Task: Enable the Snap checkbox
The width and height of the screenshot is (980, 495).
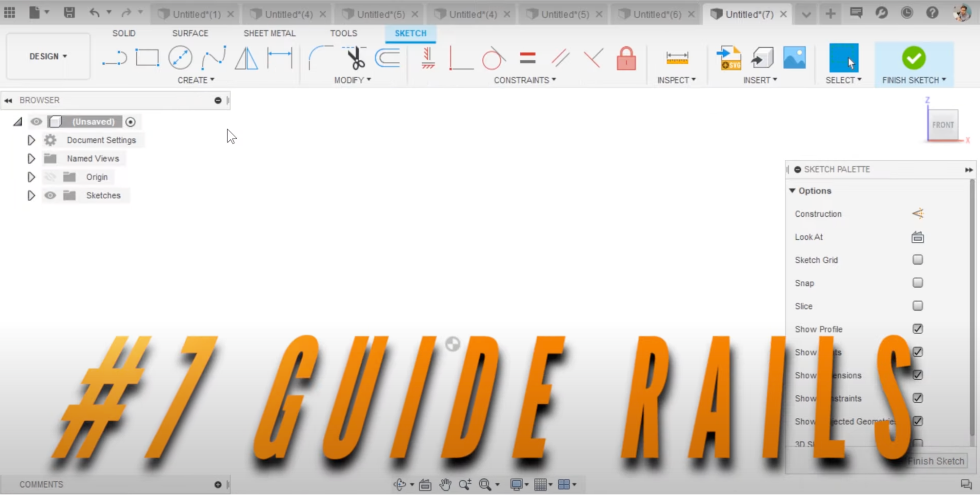Action: coord(918,283)
